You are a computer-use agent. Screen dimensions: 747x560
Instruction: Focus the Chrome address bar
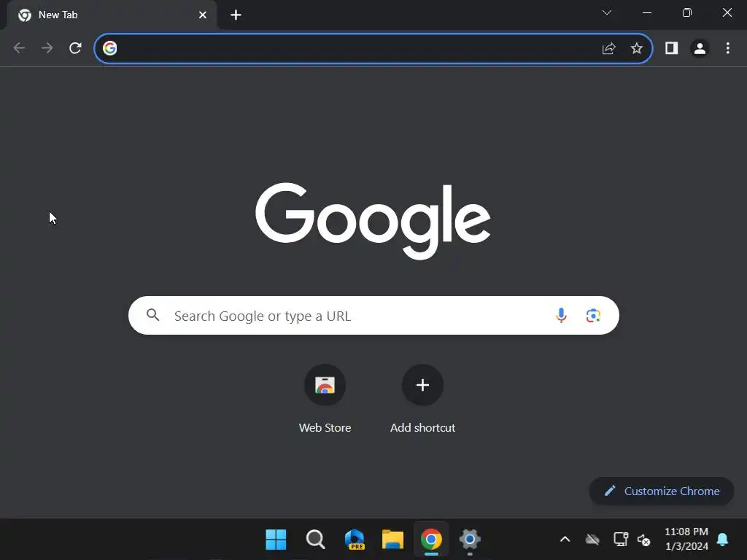pos(373,48)
